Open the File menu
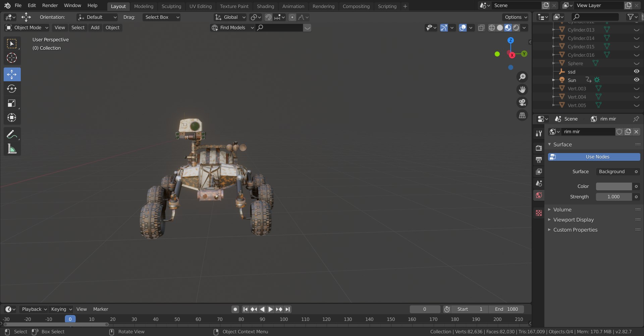Viewport: 644px width, 336px height. pos(18,5)
